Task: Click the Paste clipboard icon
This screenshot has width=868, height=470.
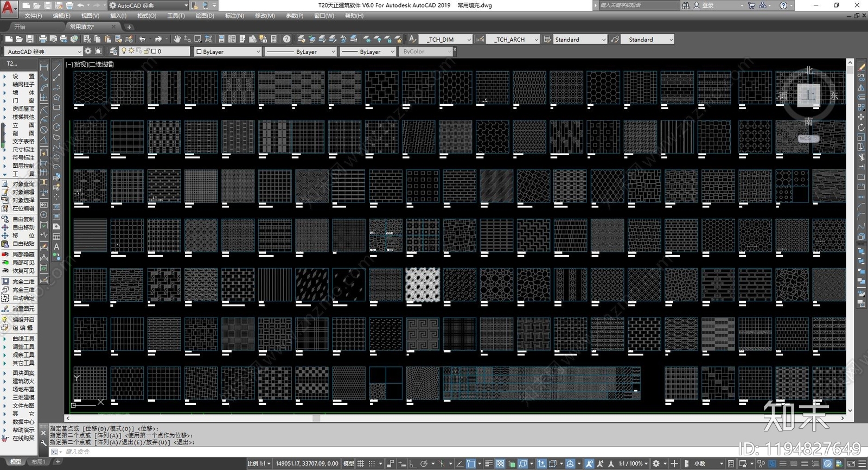Action: [x=108, y=39]
